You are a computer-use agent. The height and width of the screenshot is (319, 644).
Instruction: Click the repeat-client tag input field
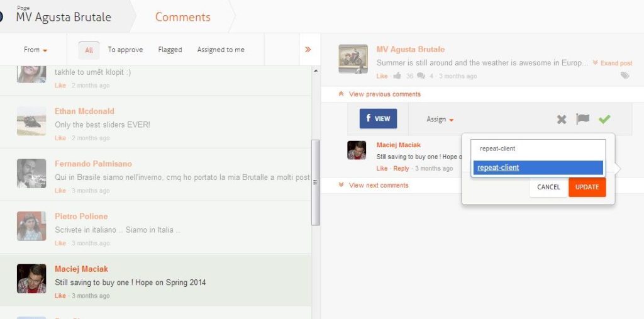pos(538,149)
